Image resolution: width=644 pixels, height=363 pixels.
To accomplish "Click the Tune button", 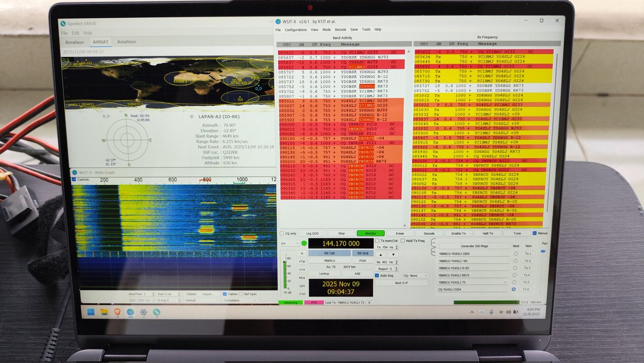I will coord(516,234).
